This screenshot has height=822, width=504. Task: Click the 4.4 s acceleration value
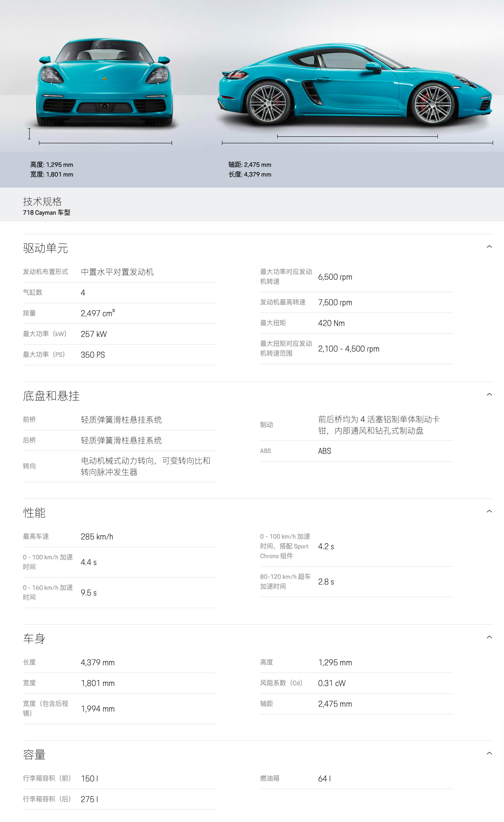(88, 562)
